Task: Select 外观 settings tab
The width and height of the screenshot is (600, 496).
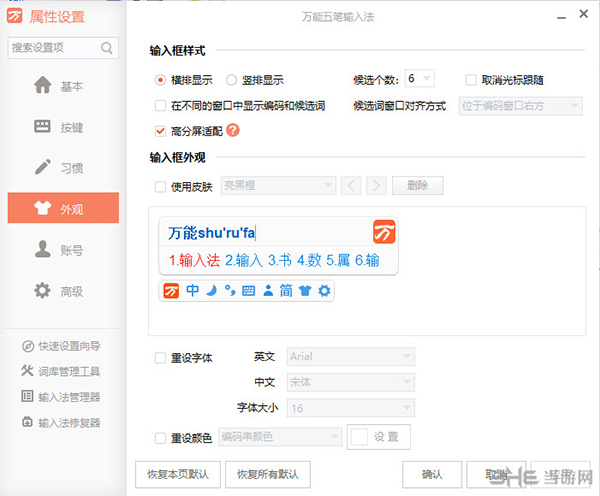Action: click(63, 208)
